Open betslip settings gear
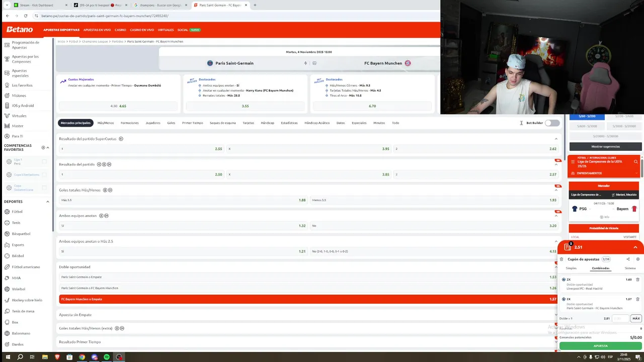644x362 pixels. pos(638,259)
